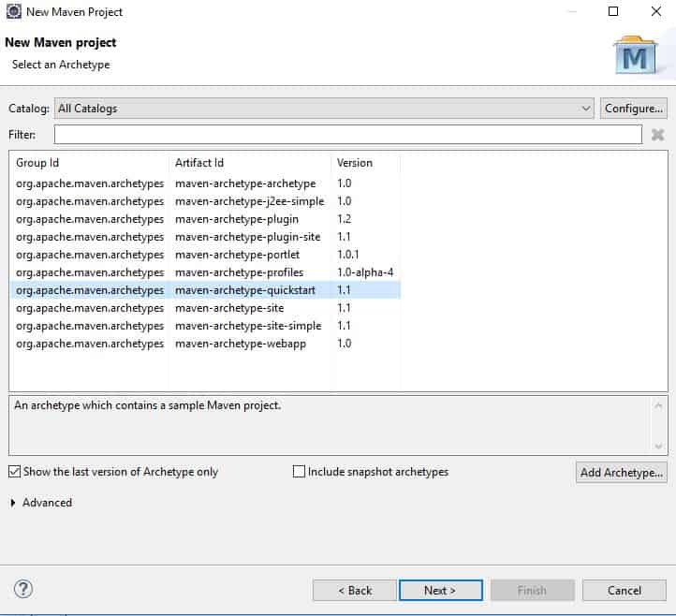Sort by the Group Id column header
This screenshot has height=616, width=676.
coord(89,163)
